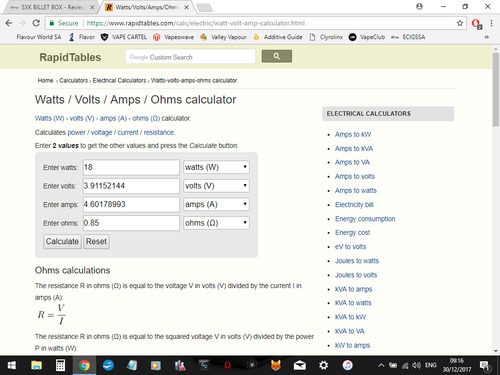Open the red Omega taskbar app
500x375 pixels.
[228, 365]
